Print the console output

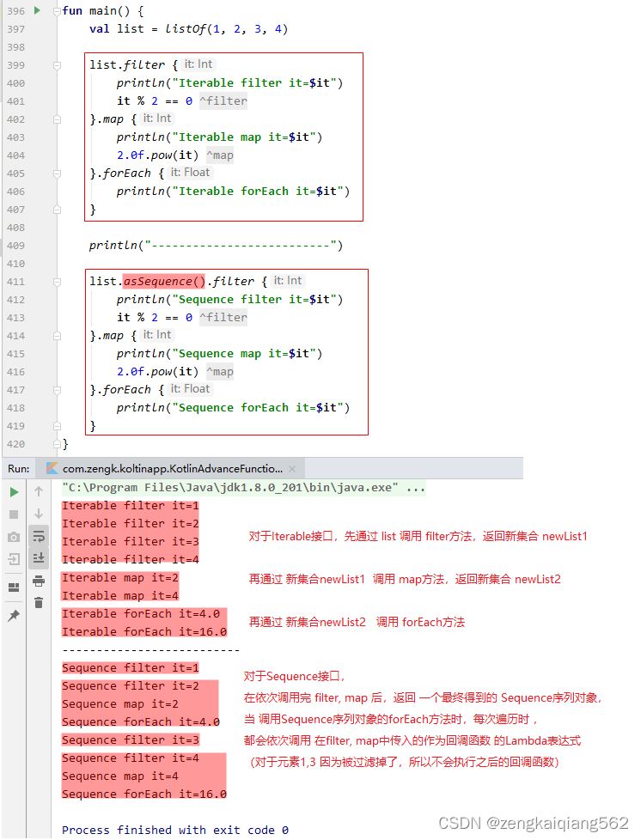point(39,581)
